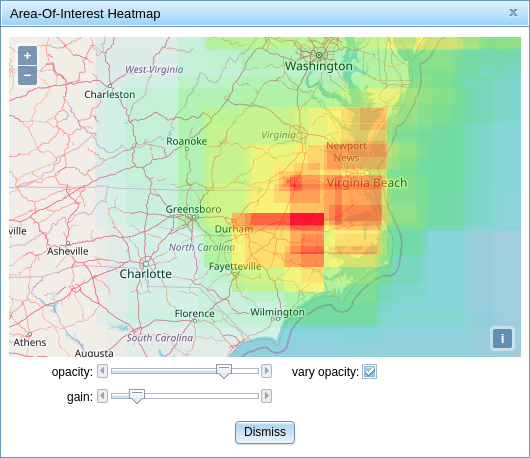This screenshot has height=458, width=530.
Task: Click the Roanoke city label
Action: tap(187, 141)
